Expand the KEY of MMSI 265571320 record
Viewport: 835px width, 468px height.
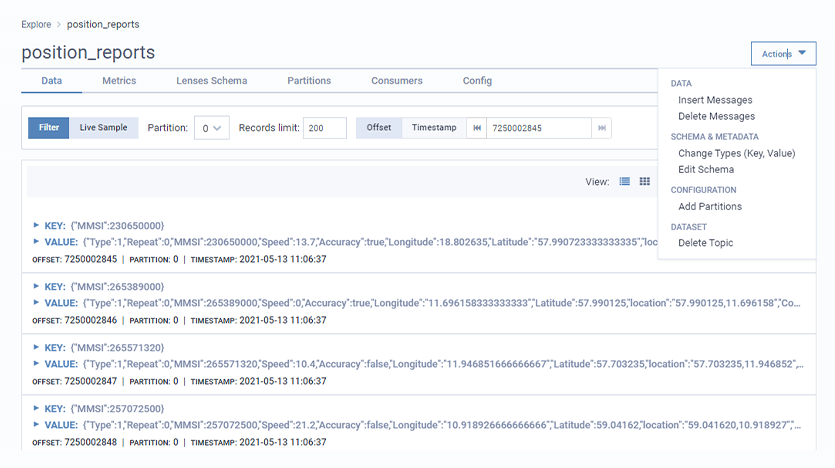click(x=37, y=348)
